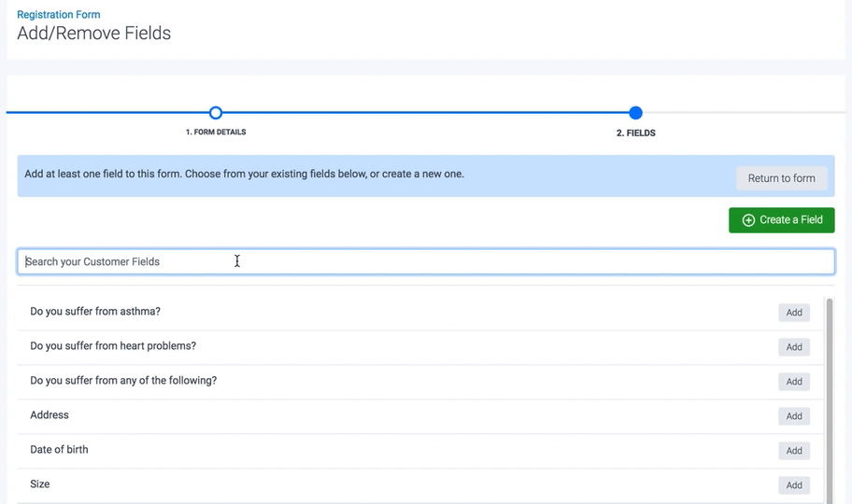Focus the Search your Customer Fields box

click(x=425, y=262)
